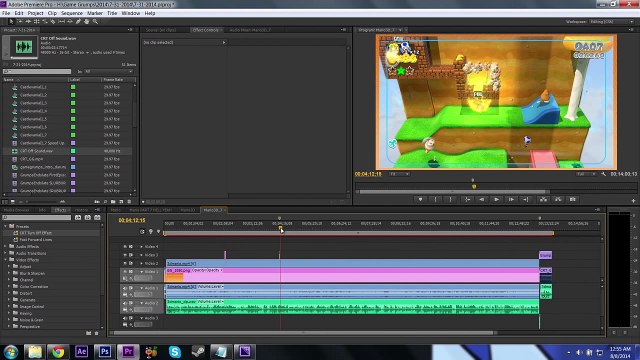Toggle sync lock on Audio 1 track

pos(131,288)
